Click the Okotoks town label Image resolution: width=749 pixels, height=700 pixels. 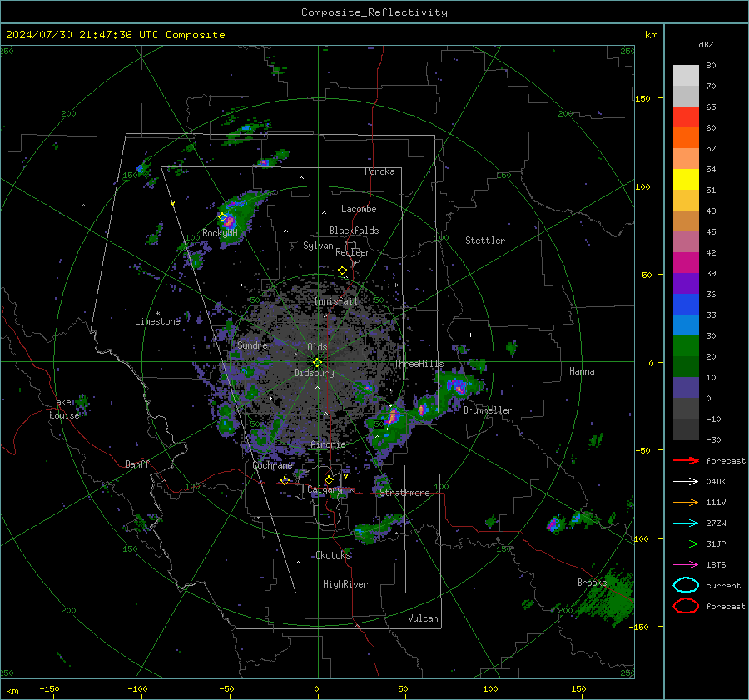click(x=334, y=555)
